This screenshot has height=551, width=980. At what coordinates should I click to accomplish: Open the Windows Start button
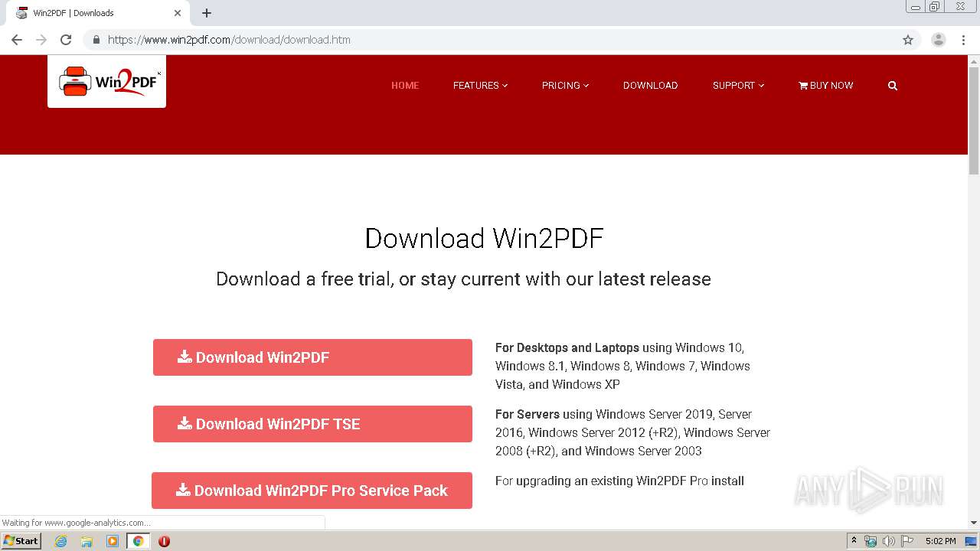point(21,541)
